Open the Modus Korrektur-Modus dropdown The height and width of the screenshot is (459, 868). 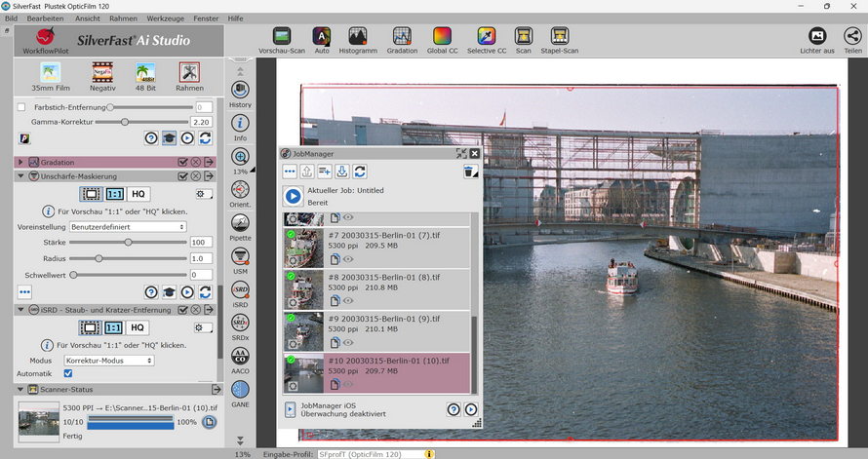(x=109, y=361)
